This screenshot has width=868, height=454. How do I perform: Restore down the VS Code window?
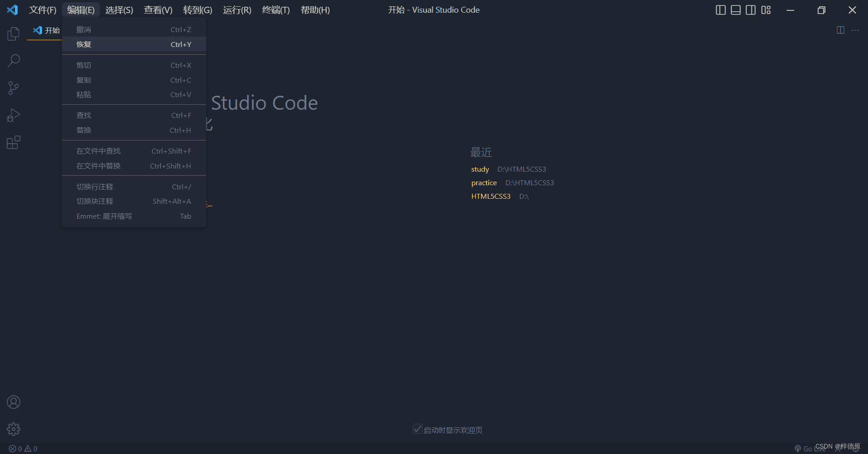click(821, 10)
